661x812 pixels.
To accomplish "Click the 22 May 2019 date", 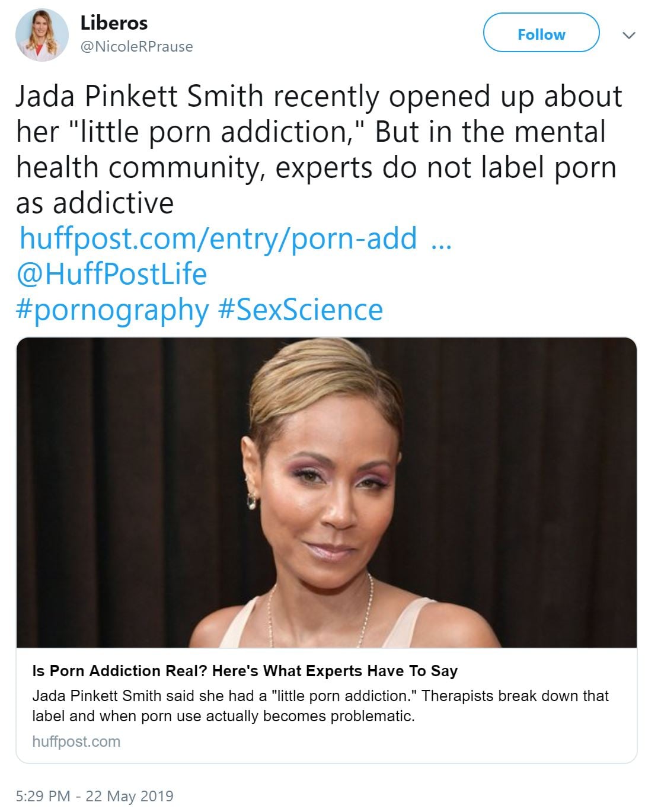I will (130, 796).
